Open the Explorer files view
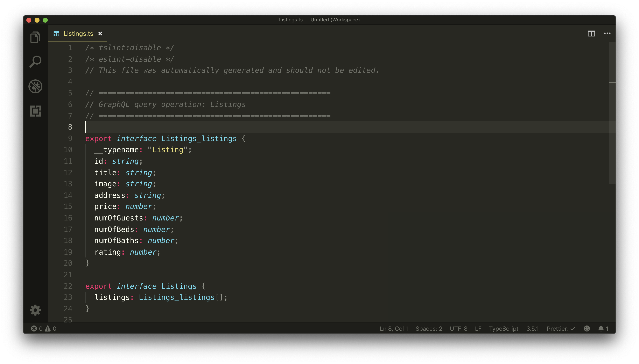The image size is (639, 364). (35, 37)
